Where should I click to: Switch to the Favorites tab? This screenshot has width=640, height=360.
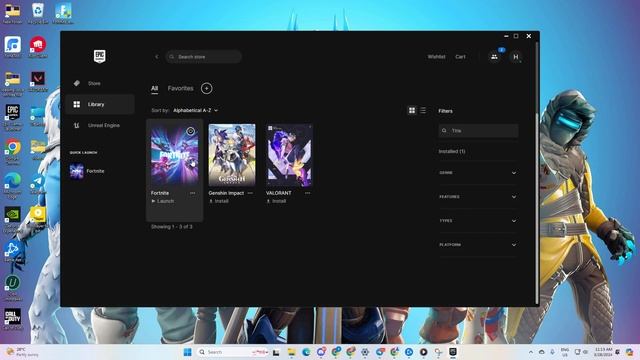click(x=180, y=88)
